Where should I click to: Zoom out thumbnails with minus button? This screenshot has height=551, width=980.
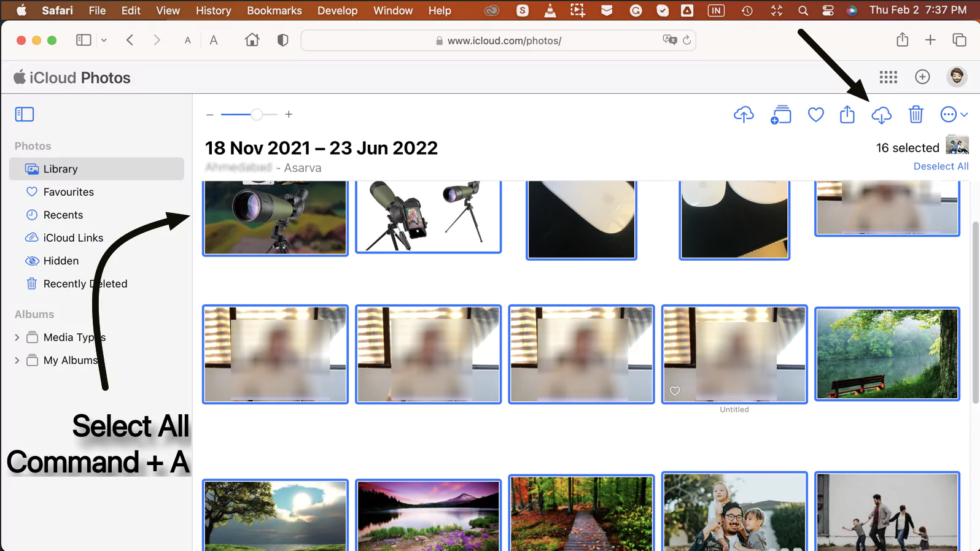[x=210, y=115]
